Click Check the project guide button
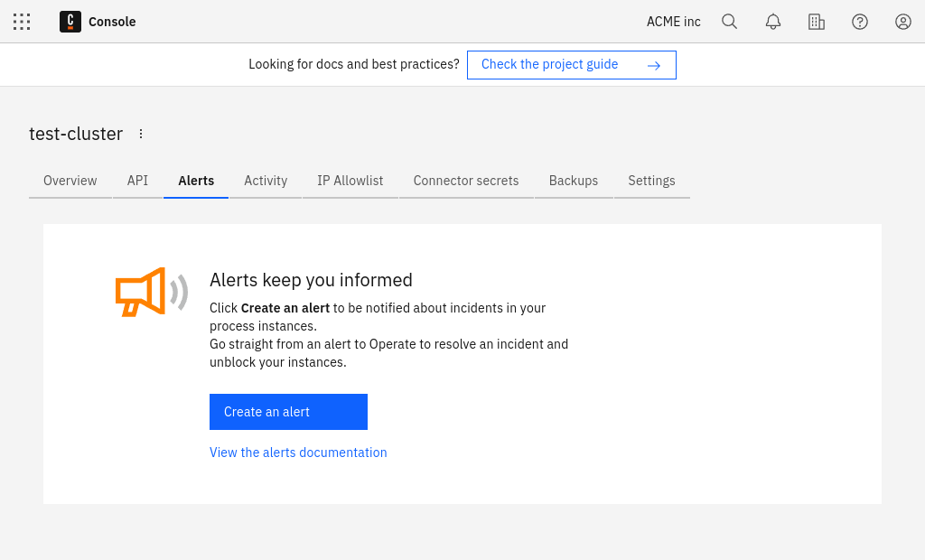 pyautogui.click(x=571, y=65)
